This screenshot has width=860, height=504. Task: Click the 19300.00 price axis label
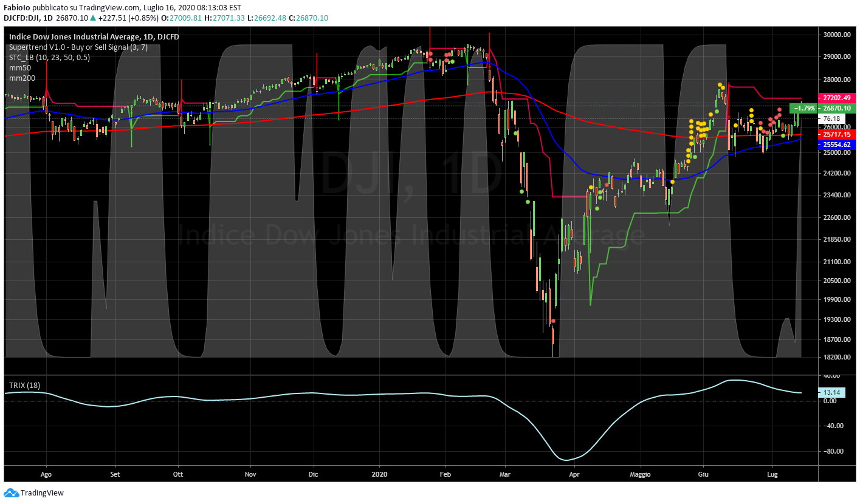tap(836, 319)
